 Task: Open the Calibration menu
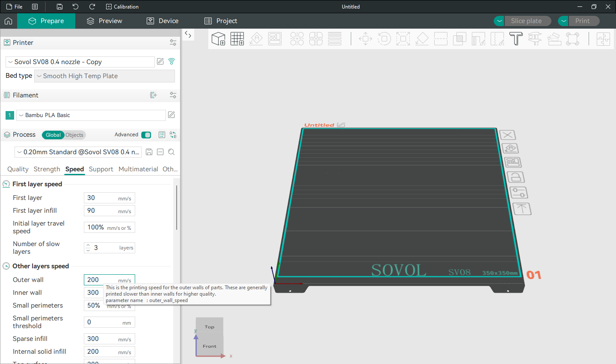tap(122, 7)
